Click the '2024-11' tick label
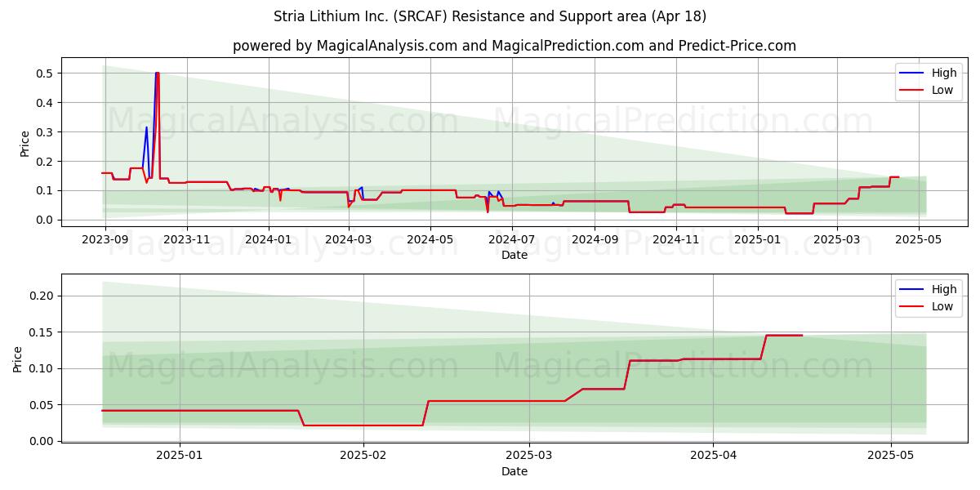This screenshot has width=980, height=490. [x=676, y=239]
